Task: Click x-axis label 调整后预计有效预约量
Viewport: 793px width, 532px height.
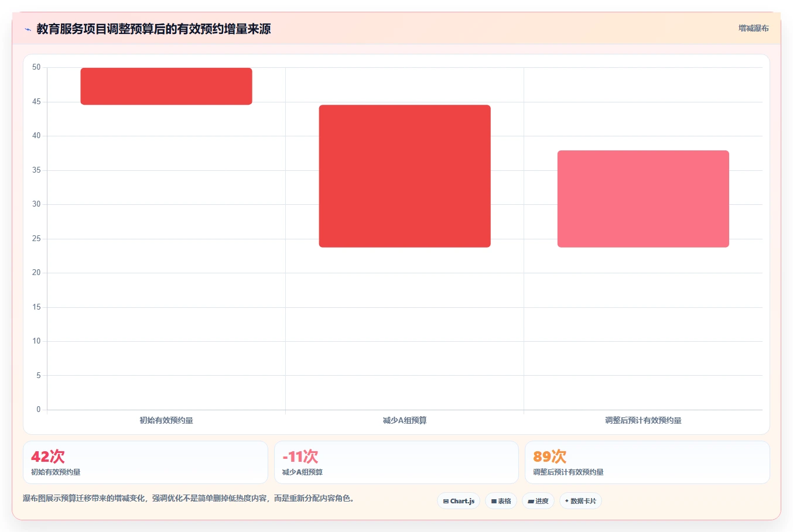Action: (x=643, y=420)
